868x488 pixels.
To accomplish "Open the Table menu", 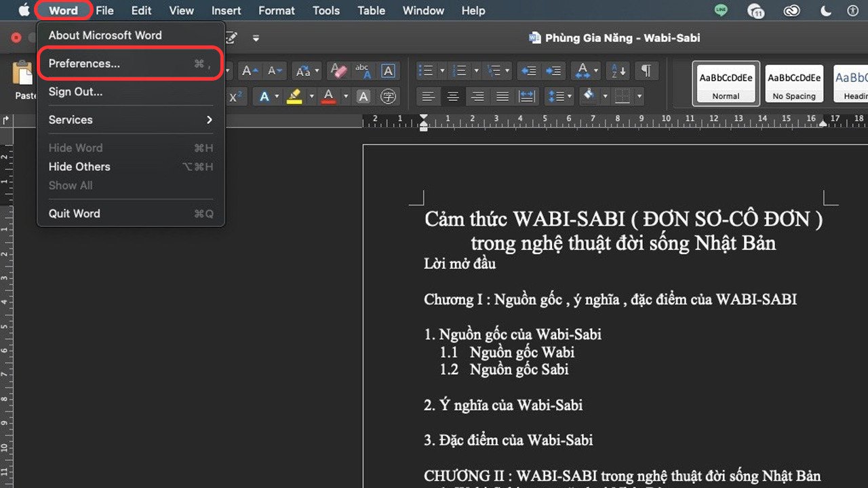I will pos(371,10).
